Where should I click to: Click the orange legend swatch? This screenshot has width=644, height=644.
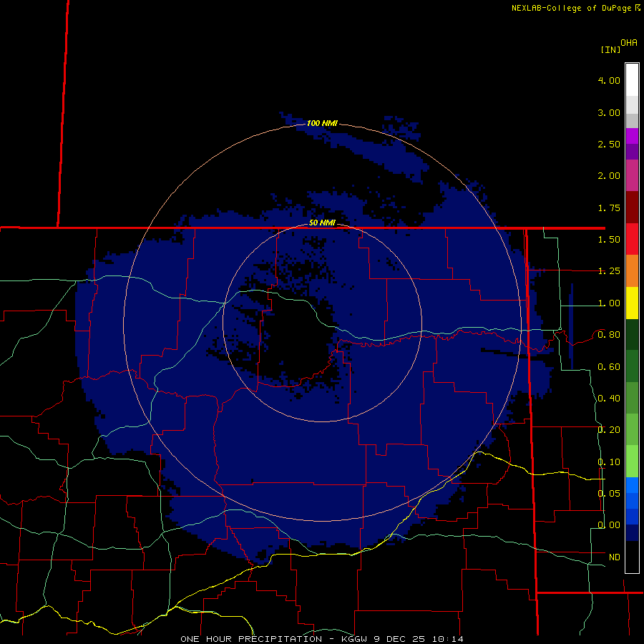pos(632,271)
